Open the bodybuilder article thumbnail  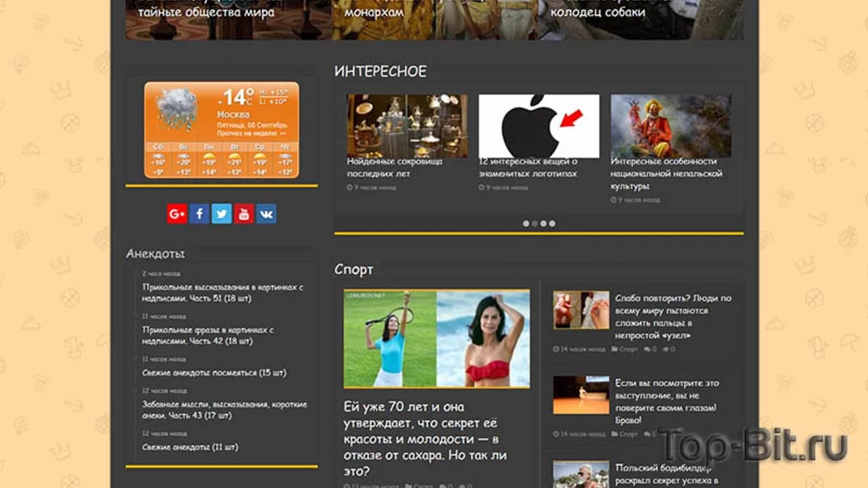click(x=581, y=475)
